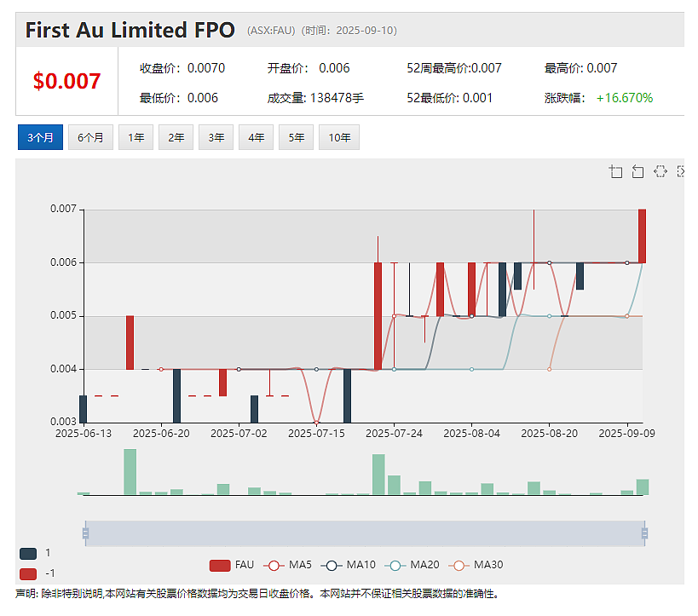Click the red candlestick between 0.004 and 0.005
This screenshot has height=616, width=698.
pyautogui.click(x=130, y=343)
